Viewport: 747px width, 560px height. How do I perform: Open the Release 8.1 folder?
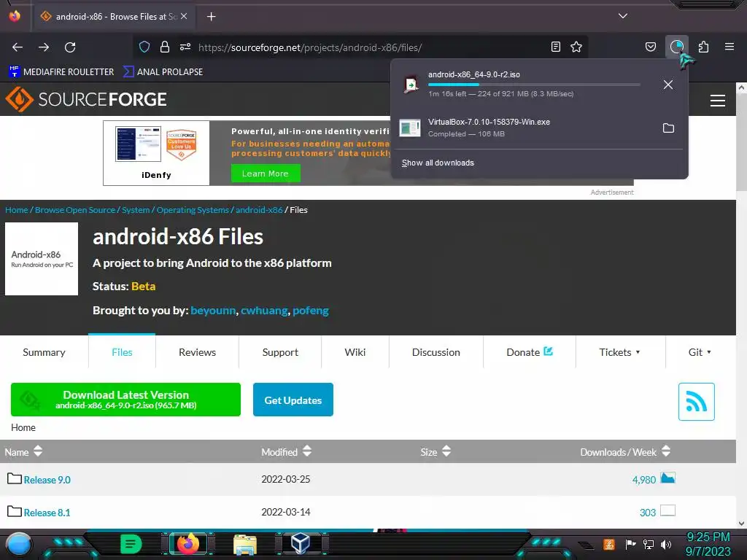47,513
